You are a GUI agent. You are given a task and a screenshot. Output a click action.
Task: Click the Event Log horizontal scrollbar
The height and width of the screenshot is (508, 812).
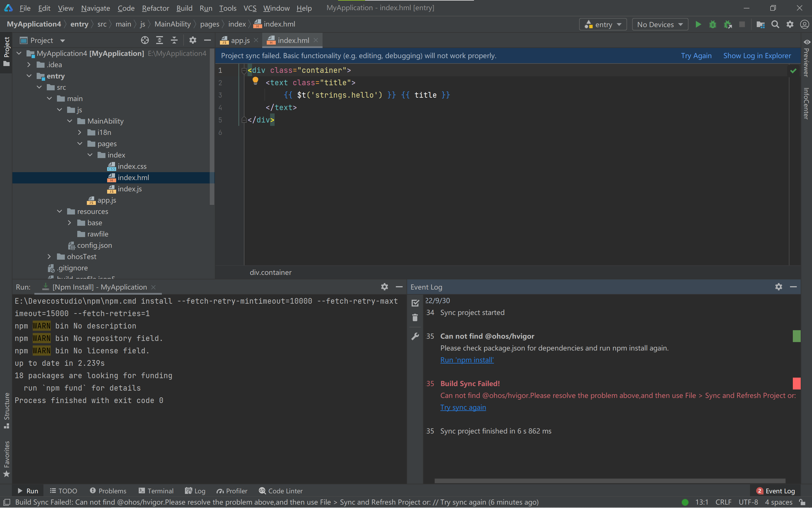coord(610,481)
